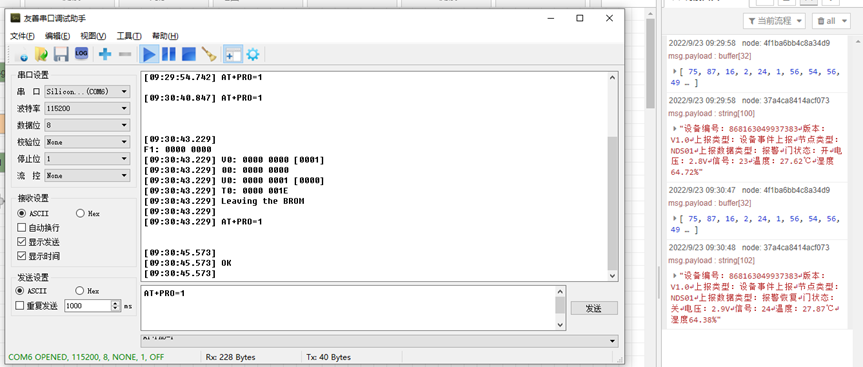Click the open folder icon
Screen dimensions: 863x367
[41, 54]
